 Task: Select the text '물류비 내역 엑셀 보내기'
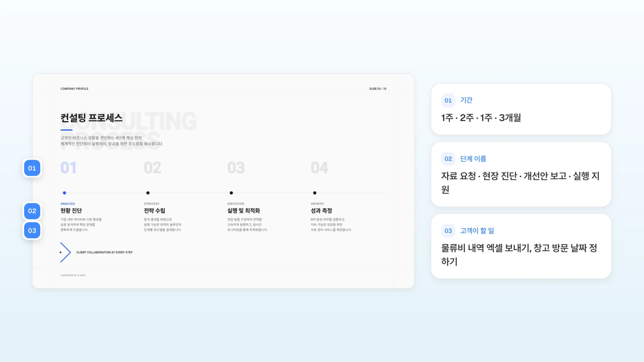(x=486, y=248)
